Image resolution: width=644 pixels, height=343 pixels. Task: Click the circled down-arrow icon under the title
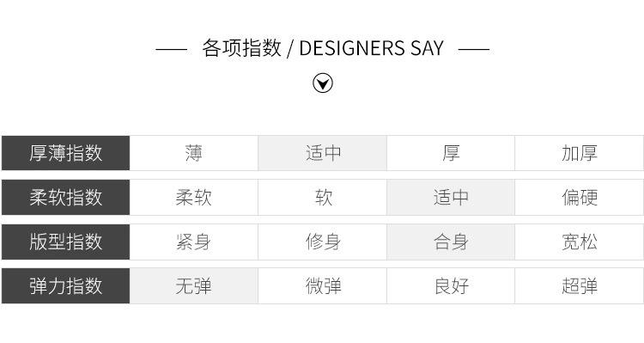pos(323,83)
